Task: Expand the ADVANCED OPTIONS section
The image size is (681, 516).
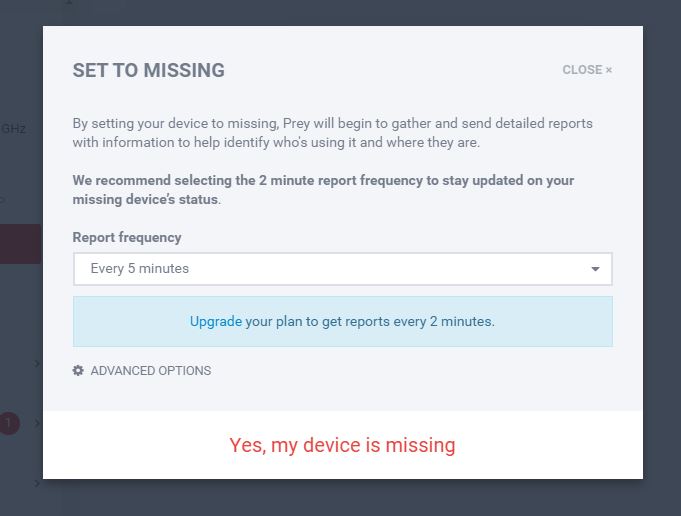Action: [x=150, y=371]
